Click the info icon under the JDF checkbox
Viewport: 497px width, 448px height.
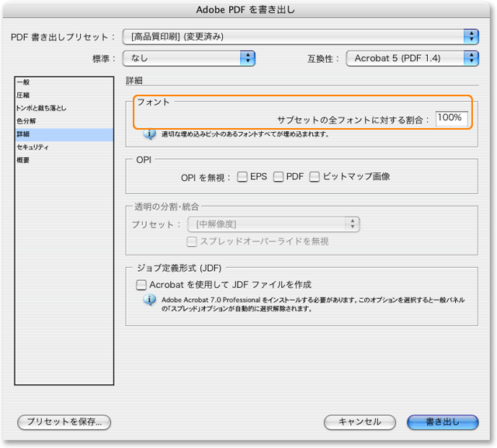coord(150,300)
